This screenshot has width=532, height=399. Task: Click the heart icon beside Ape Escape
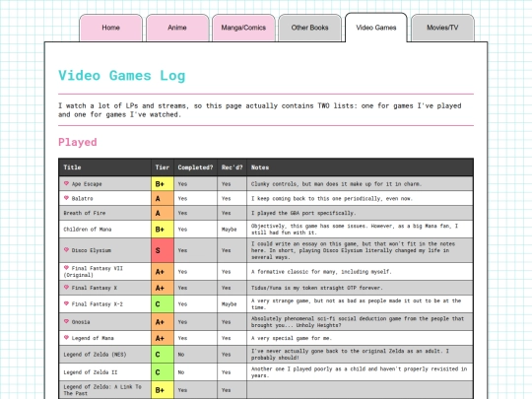67,183
